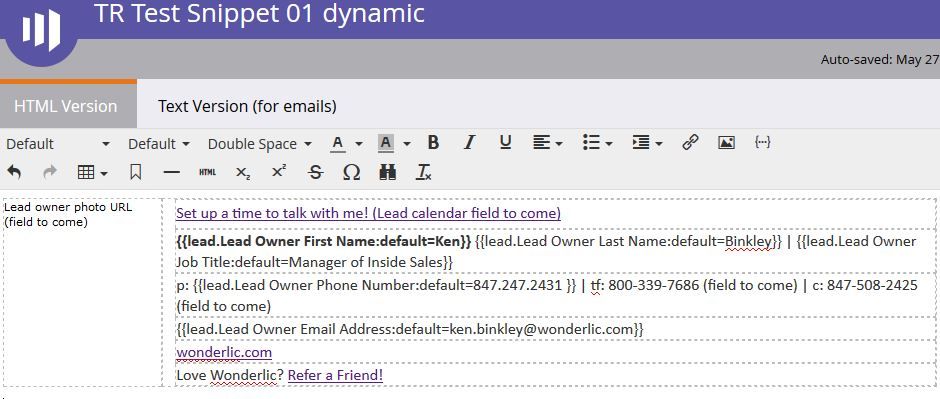This screenshot has width=940, height=399.
Task: Click the wonderlic.com link
Action: (x=224, y=352)
